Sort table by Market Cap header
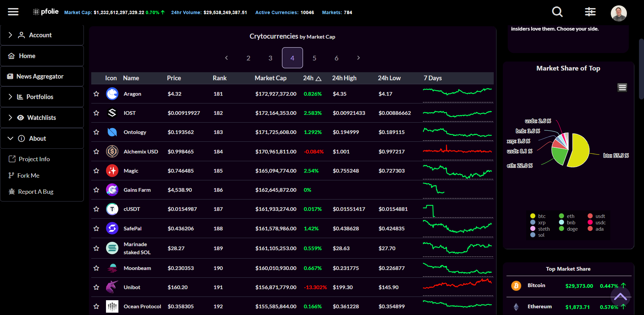 tap(270, 78)
